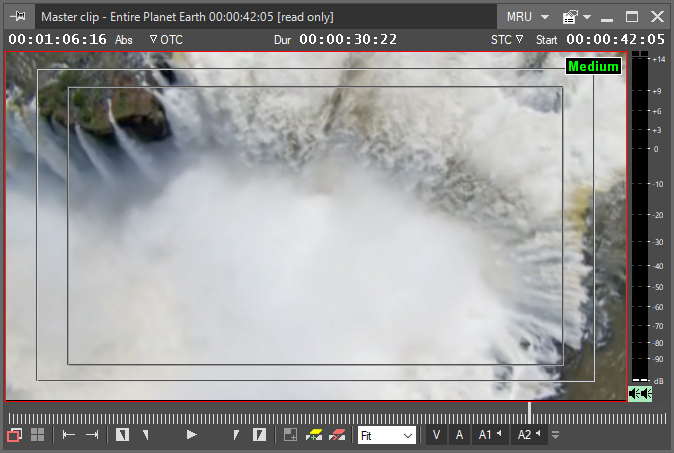Click the Medium quality indicator
The width and height of the screenshot is (674, 453).
coord(593,67)
